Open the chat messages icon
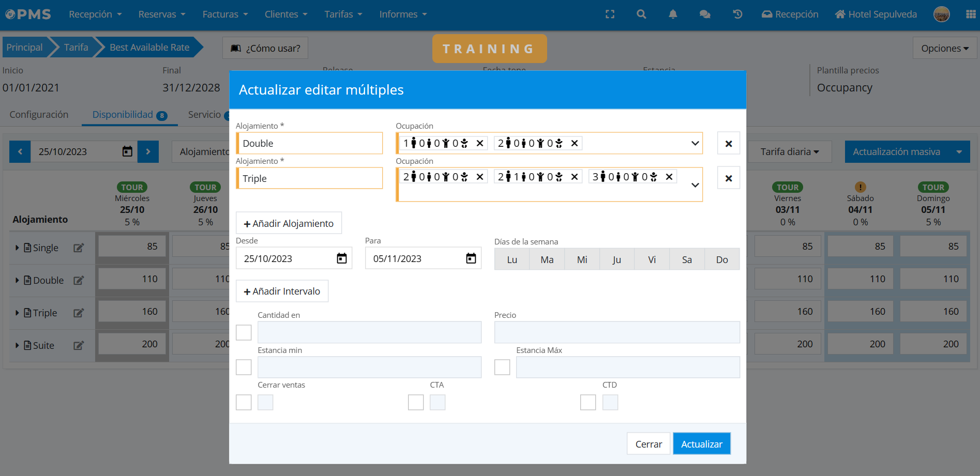This screenshot has height=476, width=980. click(705, 14)
